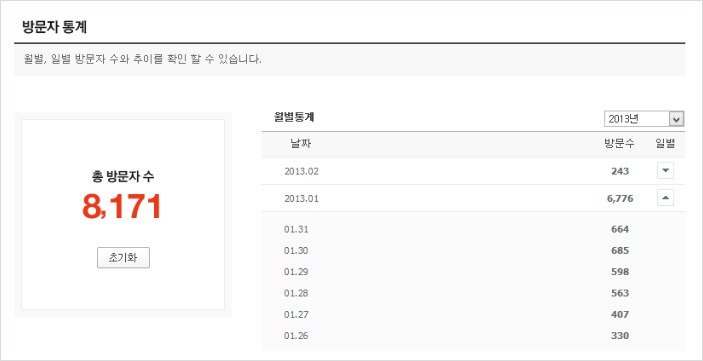
Task: Click the 초기화 reset button
Action: click(123, 257)
